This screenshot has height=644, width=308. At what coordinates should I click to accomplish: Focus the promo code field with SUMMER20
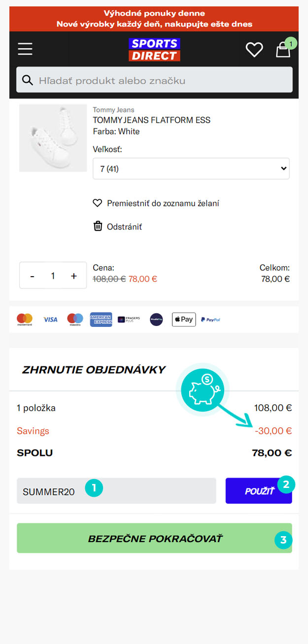point(116,491)
